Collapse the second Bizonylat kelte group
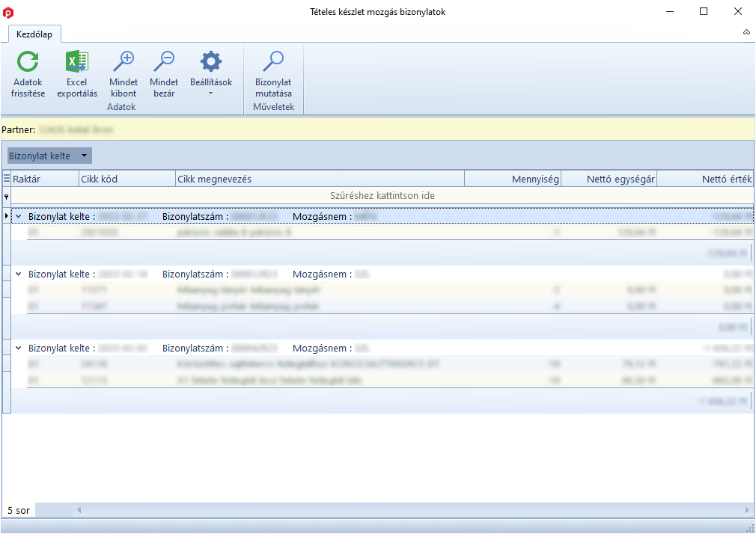 click(18, 274)
